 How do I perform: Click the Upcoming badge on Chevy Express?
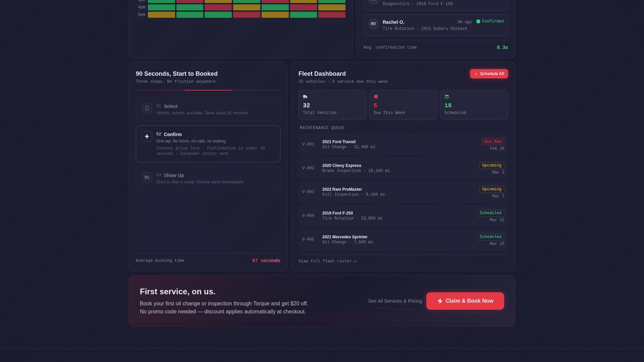point(492,166)
